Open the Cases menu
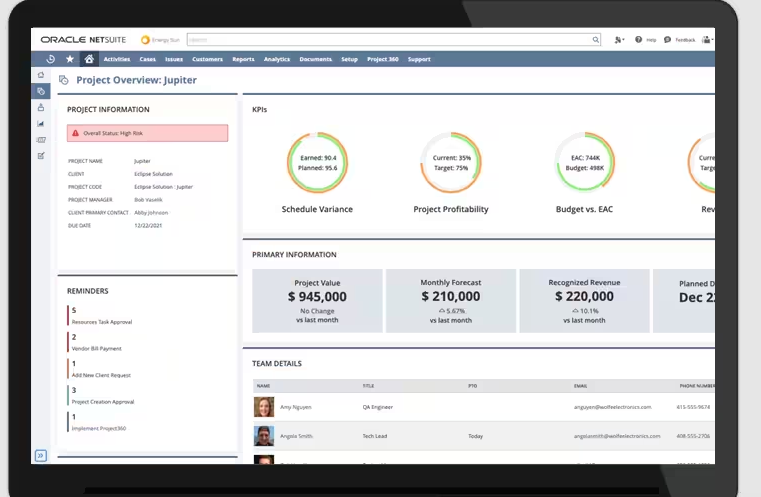 click(148, 59)
